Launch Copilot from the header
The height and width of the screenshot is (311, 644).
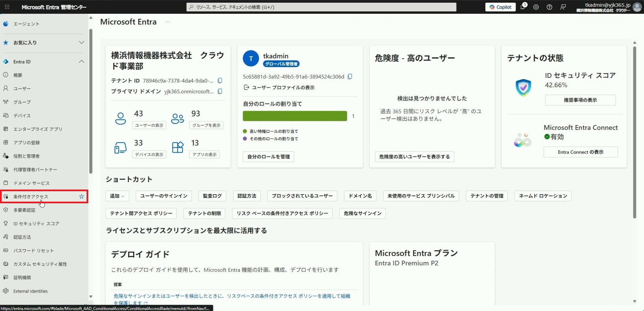point(500,7)
